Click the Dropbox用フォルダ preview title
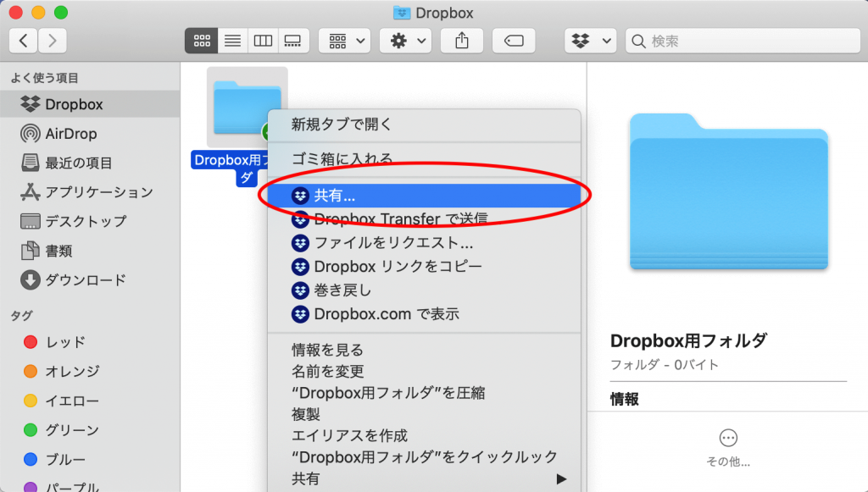 tap(688, 341)
